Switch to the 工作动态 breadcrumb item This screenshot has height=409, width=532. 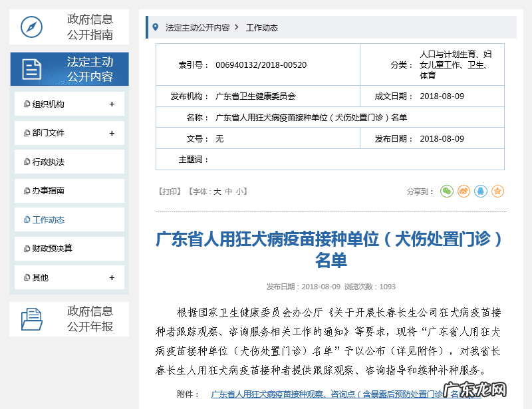[x=262, y=28]
